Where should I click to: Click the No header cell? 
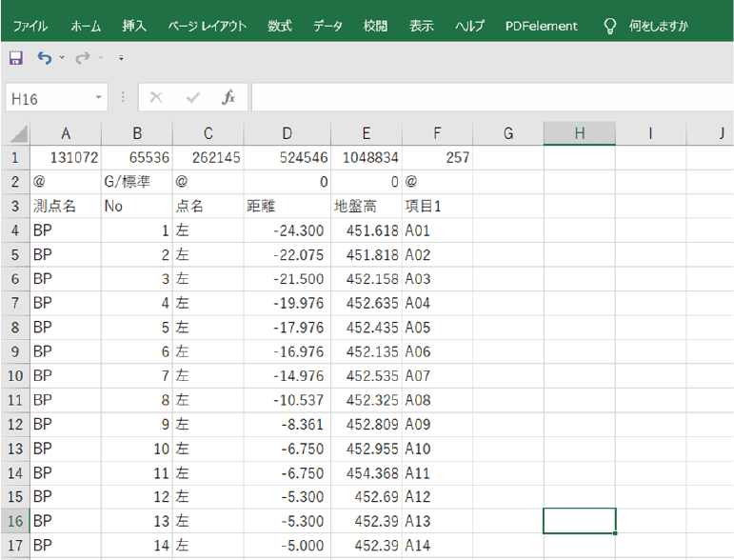[x=137, y=206]
